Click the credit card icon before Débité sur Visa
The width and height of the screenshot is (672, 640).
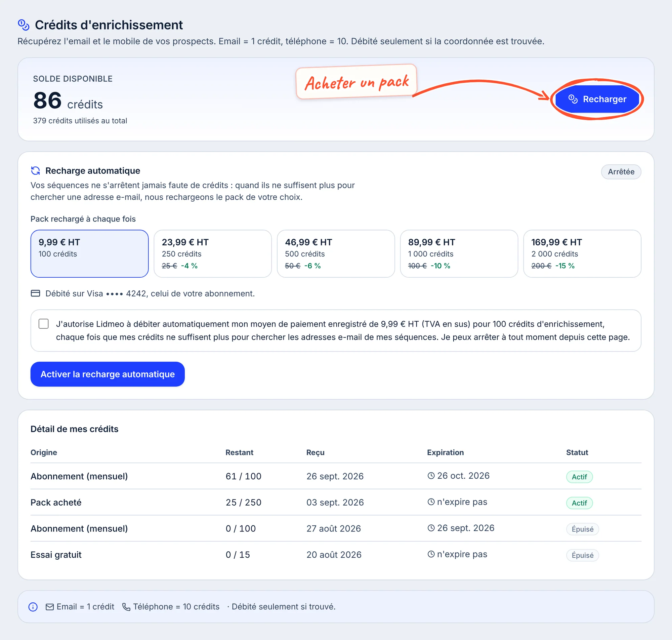[x=36, y=293]
